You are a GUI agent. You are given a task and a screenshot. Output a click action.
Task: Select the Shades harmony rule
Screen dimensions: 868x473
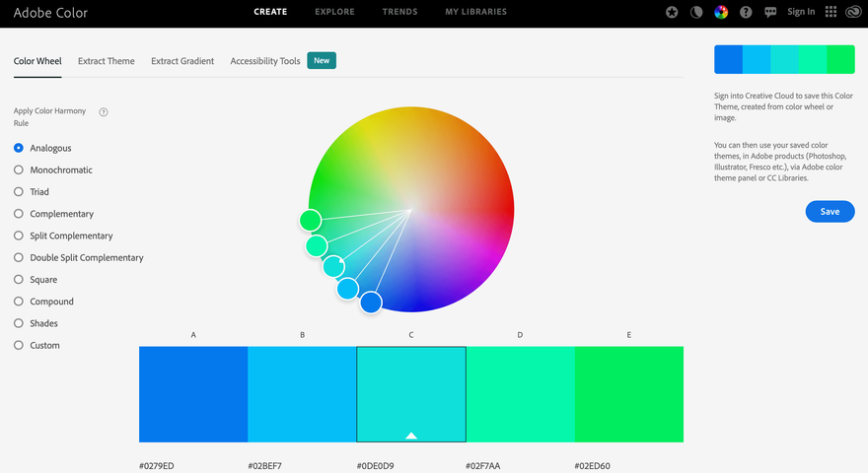click(36, 323)
